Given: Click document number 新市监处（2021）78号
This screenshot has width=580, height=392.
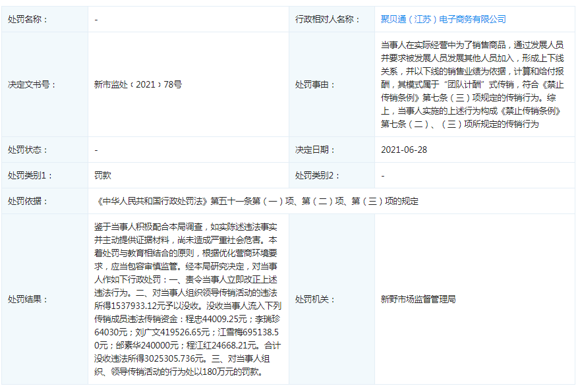Looking at the screenshot, I should (138, 85).
